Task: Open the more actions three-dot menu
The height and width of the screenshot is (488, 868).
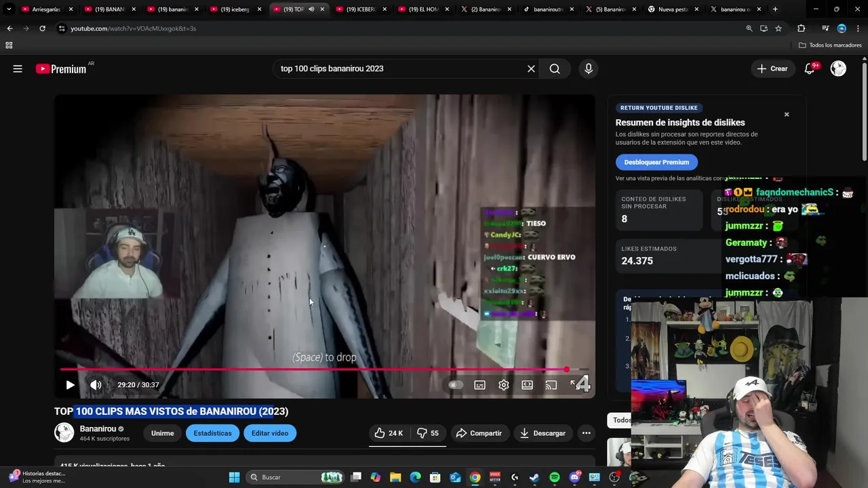Action: pyautogui.click(x=587, y=433)
